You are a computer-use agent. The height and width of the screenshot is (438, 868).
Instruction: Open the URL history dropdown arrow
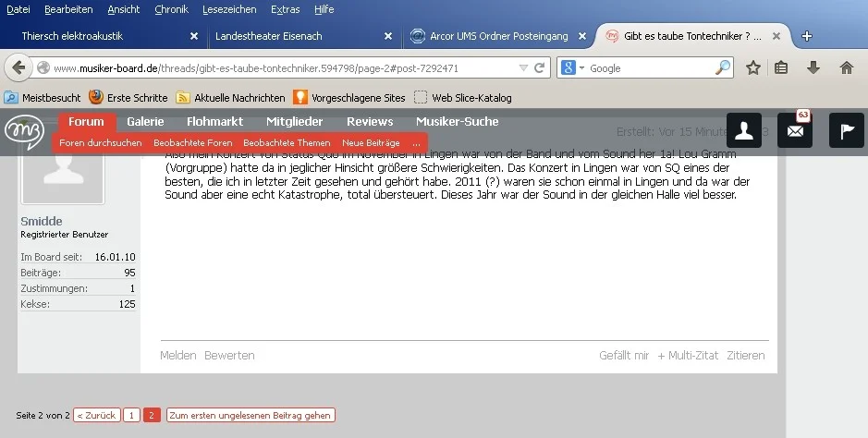tap(523, 68)
